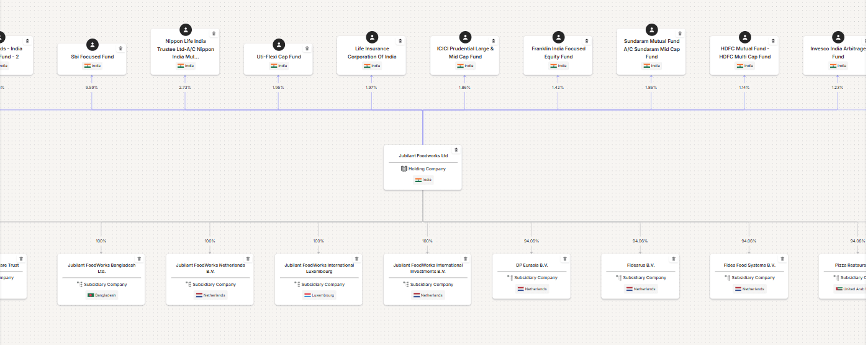Click trash icon on Sbi Focused Fund
The height and width of the screenshot is (345, 868).
pos(120,48)
